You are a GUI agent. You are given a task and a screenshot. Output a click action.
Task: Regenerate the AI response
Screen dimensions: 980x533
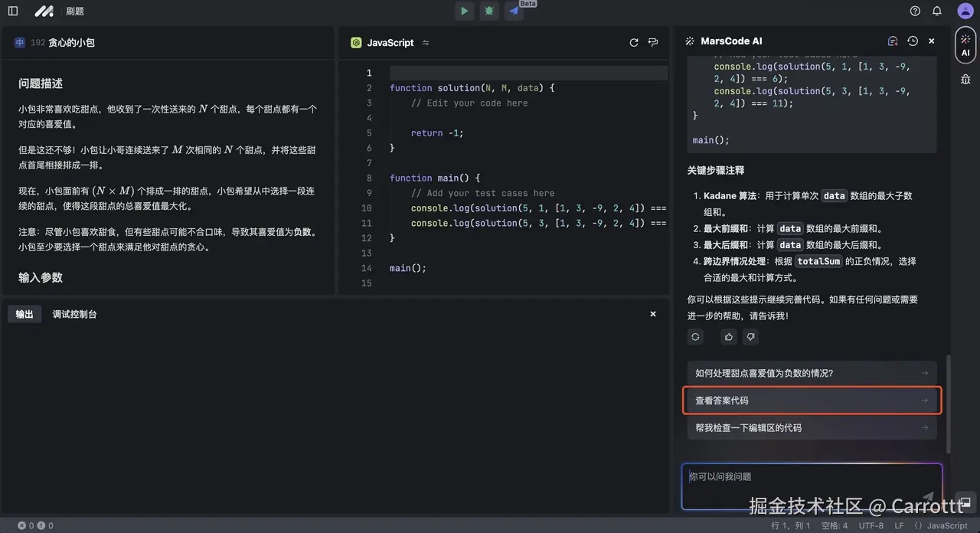pos(695,337)
